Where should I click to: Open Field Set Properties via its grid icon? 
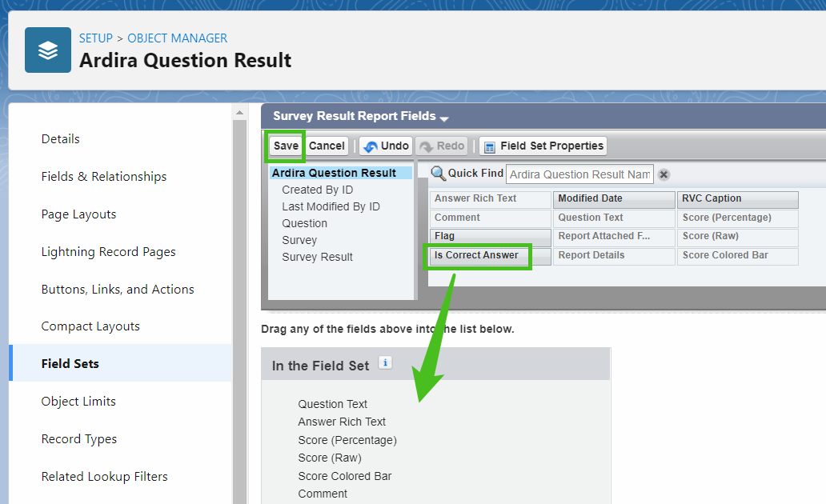pos(490,146)
